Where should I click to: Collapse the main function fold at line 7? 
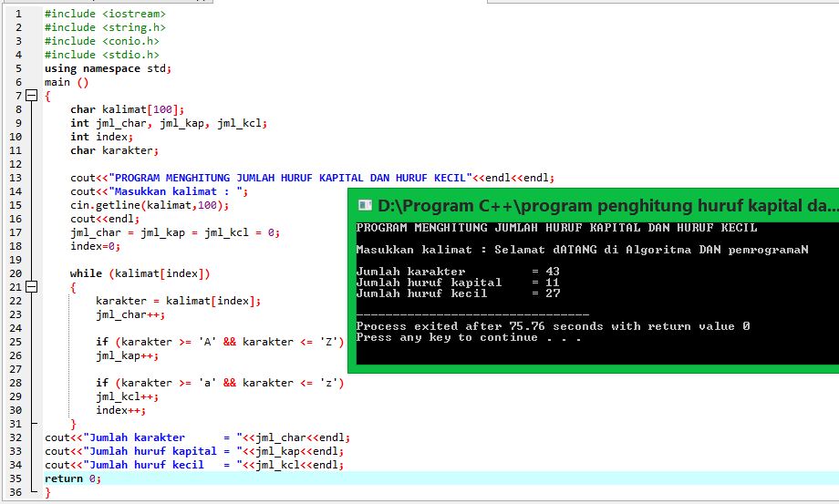(x=32, y=96)
